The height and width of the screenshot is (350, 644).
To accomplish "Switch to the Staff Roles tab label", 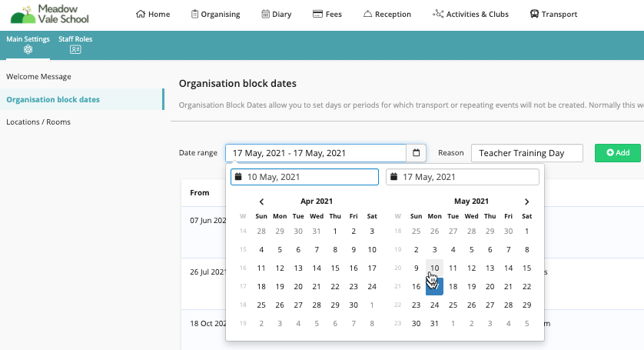I will [x=75, y=39].
